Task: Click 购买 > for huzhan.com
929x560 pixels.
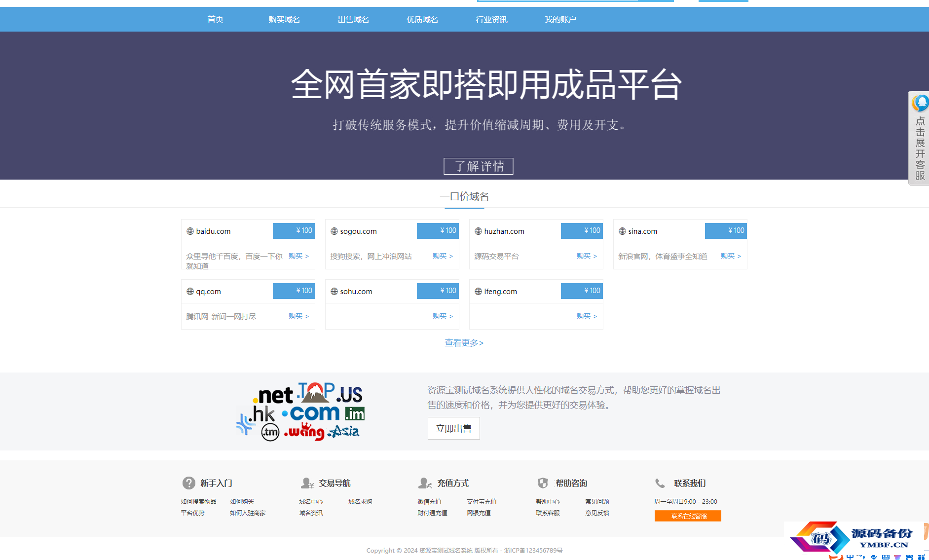Action: [587, 256]
